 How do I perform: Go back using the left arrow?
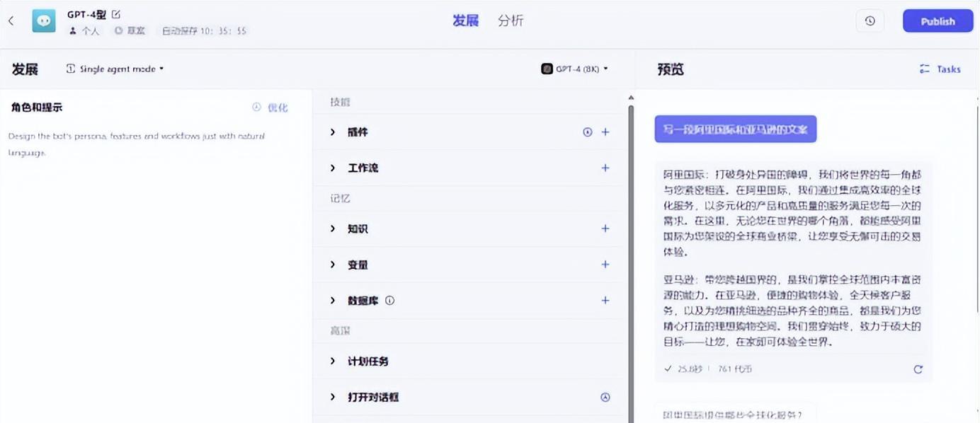[x=11, y=21]
